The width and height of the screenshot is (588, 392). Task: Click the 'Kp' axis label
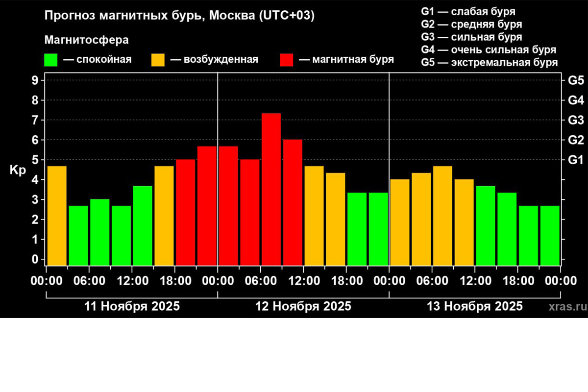point(18,170)
